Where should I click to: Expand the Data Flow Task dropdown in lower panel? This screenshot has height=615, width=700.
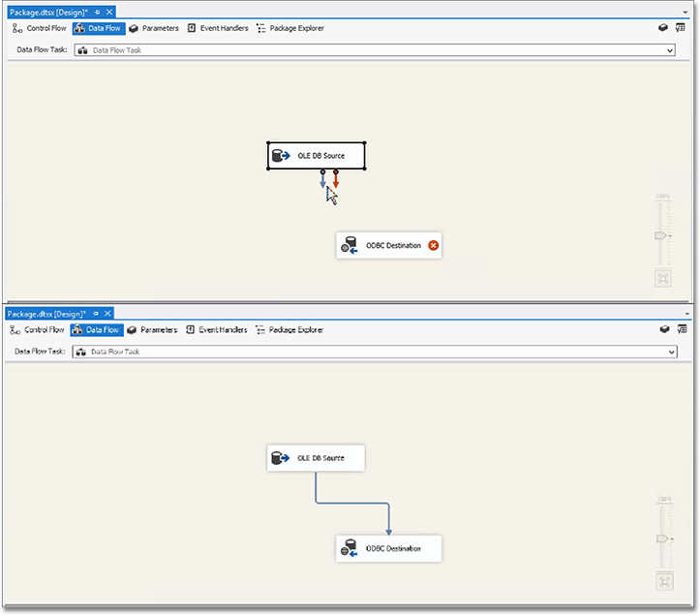click(x=669, y=352)
